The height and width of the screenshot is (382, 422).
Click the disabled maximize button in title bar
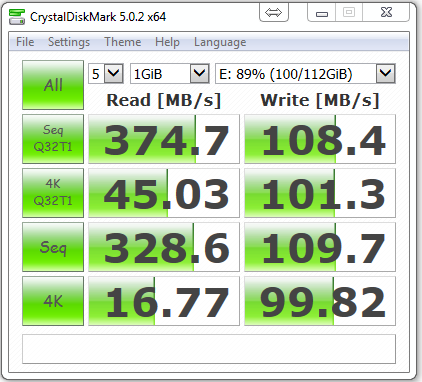point(349,13)
